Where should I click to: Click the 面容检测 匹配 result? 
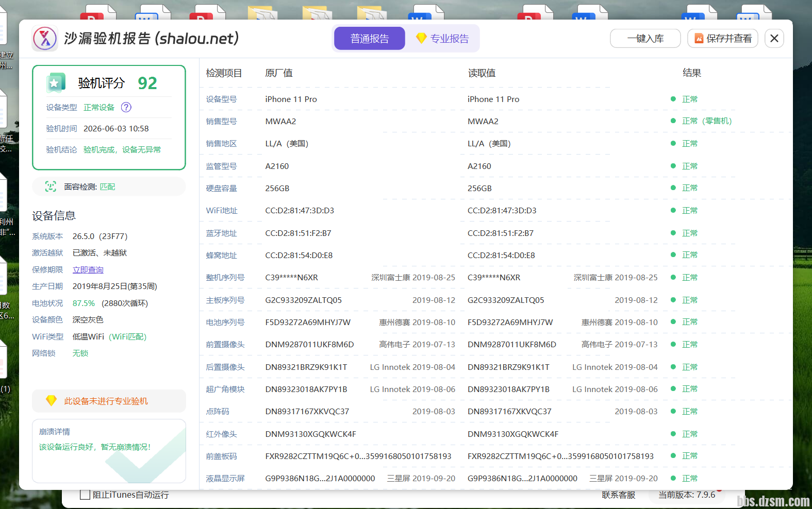tap(107, 186)
